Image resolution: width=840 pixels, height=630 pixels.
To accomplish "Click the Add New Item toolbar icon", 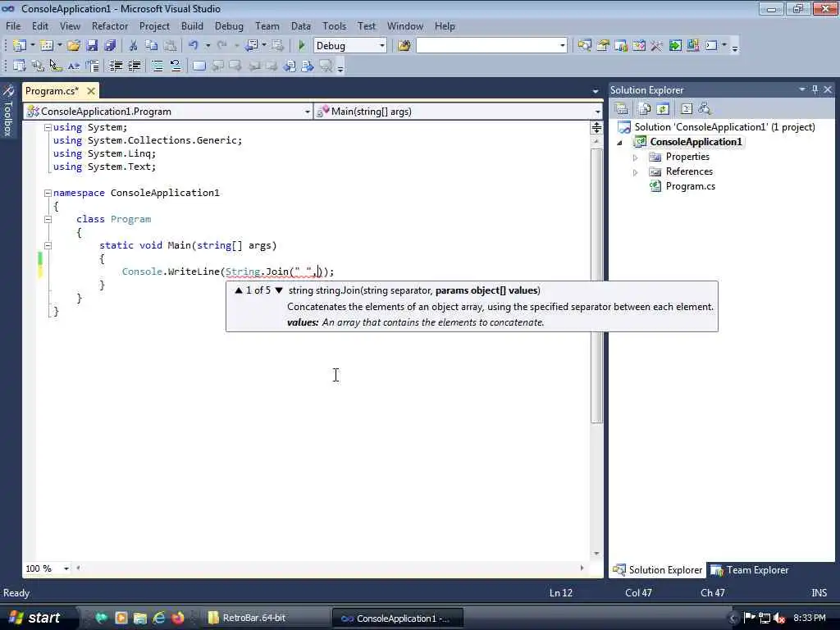I will (x=47, y=46).
